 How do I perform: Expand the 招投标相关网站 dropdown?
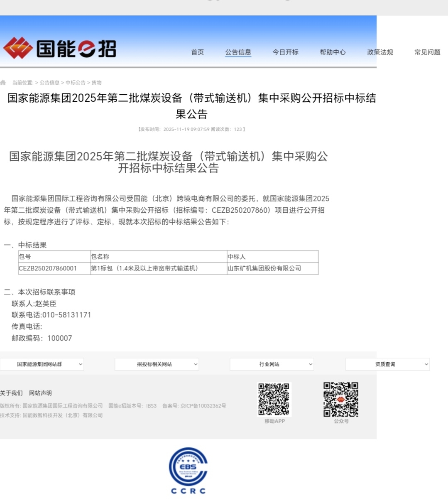pos(157,364)
